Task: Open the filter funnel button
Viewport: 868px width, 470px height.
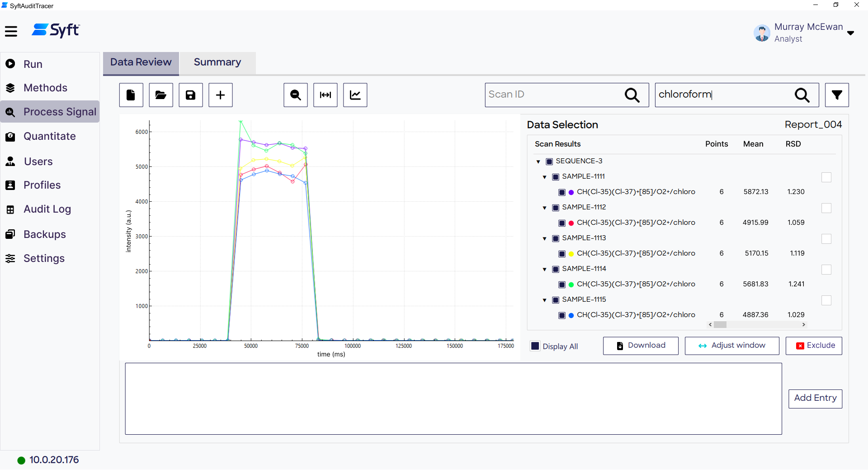Action: 837,95
